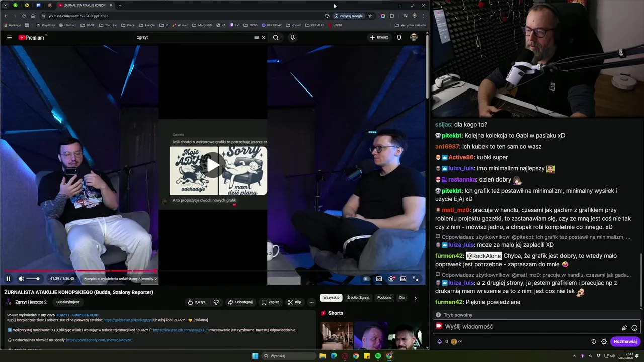Select the Podobne filter chip

point(384,298)
